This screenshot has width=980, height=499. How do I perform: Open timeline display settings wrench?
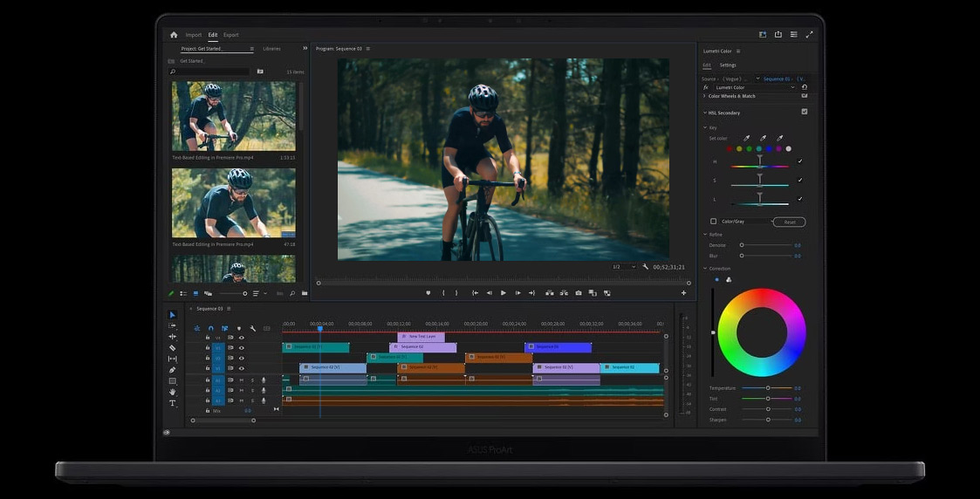coord(252,328)
